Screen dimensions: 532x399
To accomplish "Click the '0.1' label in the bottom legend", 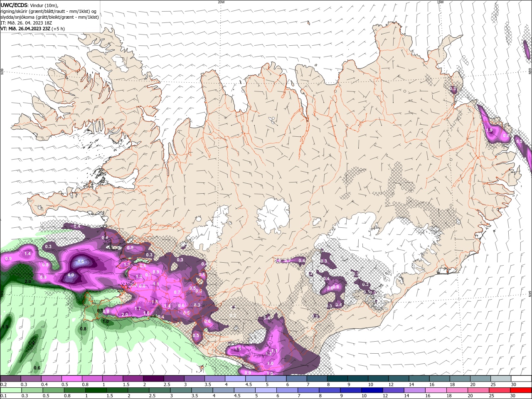I will pos(4,396).
